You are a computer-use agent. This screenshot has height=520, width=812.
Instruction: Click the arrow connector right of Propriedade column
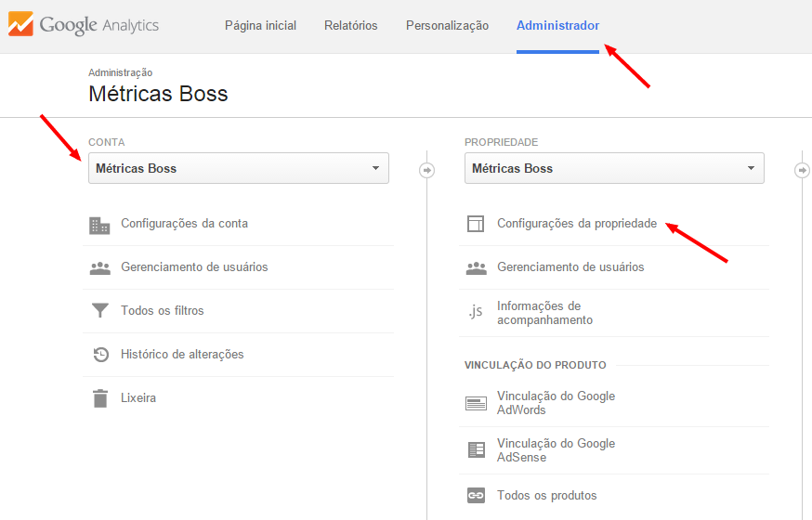802,170
